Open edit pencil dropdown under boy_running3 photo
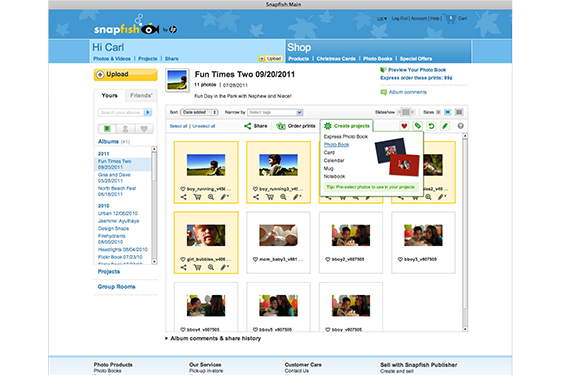 coord(297,197)
